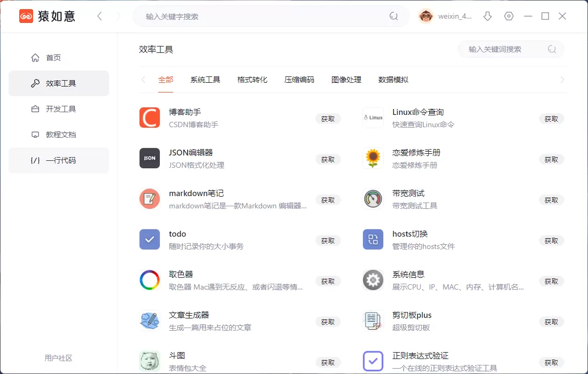588x374 pixels.
Task: Click the back chevron beside the search bar
Action: [x=99, y=16]
